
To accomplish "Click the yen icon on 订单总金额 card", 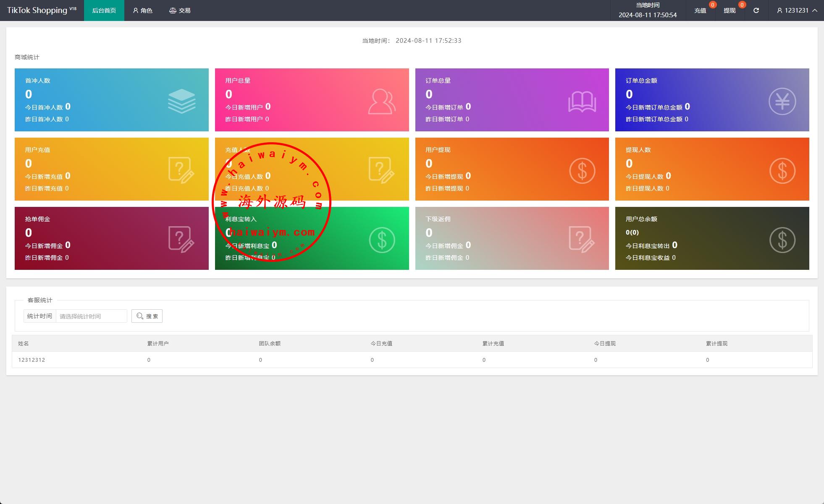I will tap(782, 101).
